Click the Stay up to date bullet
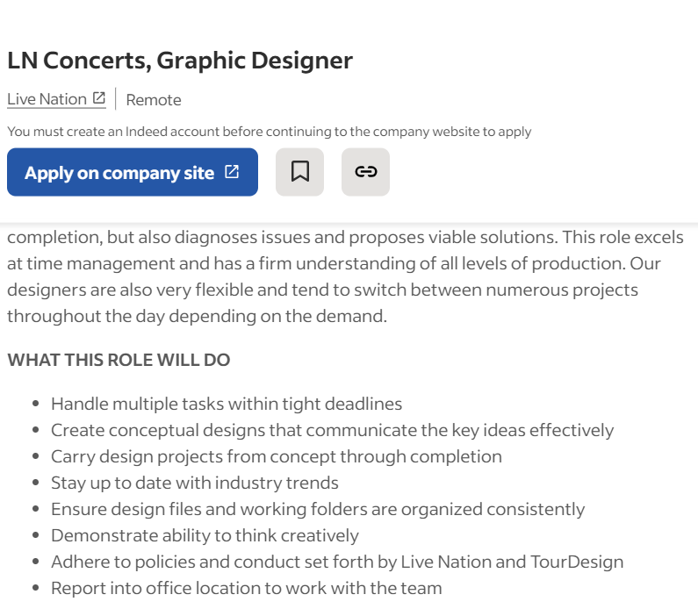 (x=195, y=483)
